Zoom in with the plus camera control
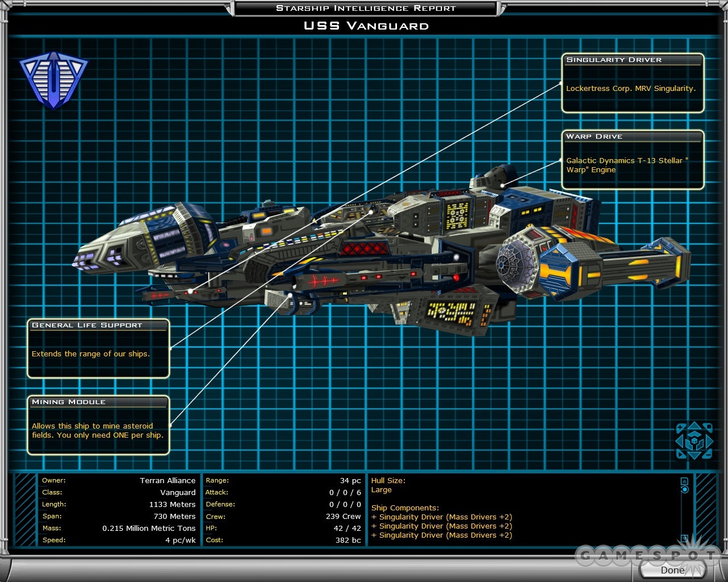 pyautogui.click(x=680, y=428)
